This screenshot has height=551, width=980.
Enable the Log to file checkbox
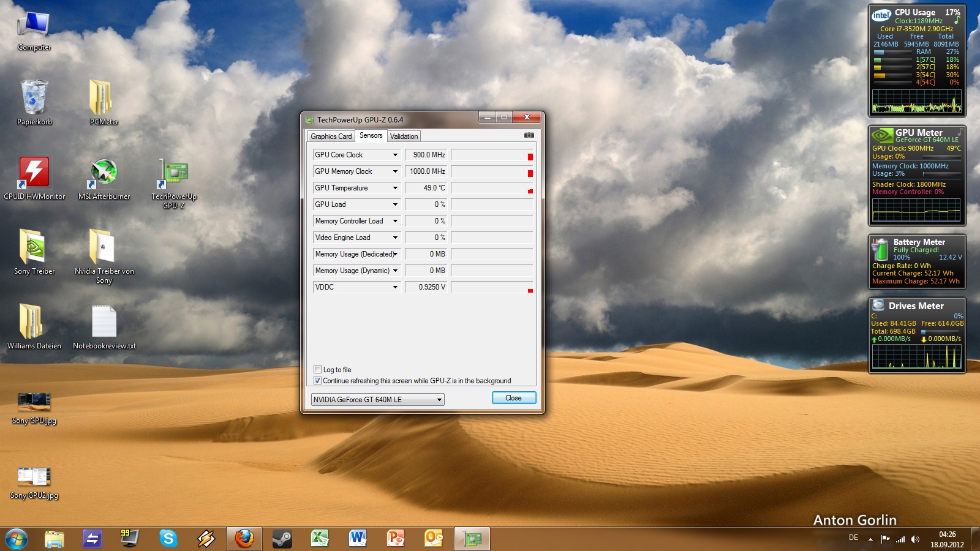317,370
